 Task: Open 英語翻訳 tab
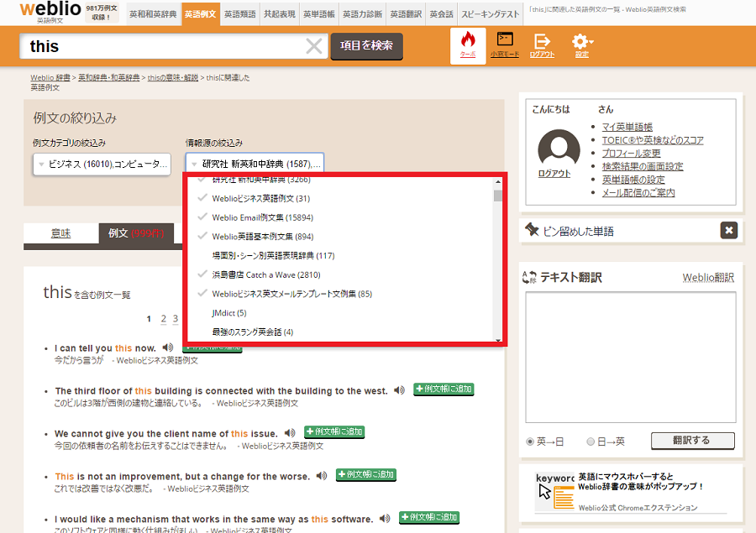pyautogui.click(x=406, y=14)
